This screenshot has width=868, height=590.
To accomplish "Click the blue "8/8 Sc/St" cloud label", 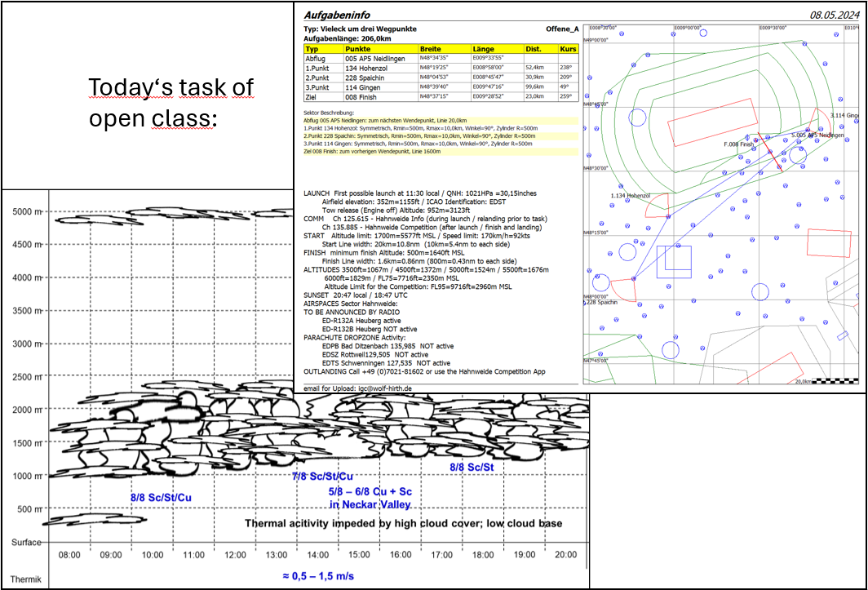I will (472, 467).
